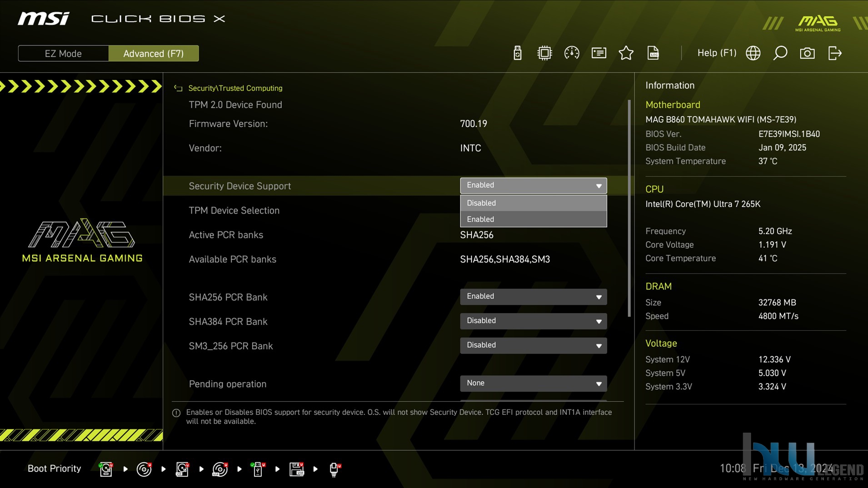The image size is (868, 488).
Task: Open the SHA256 PCR Bank dropdown
Action: pyautogui.click(x=534, y=297)
